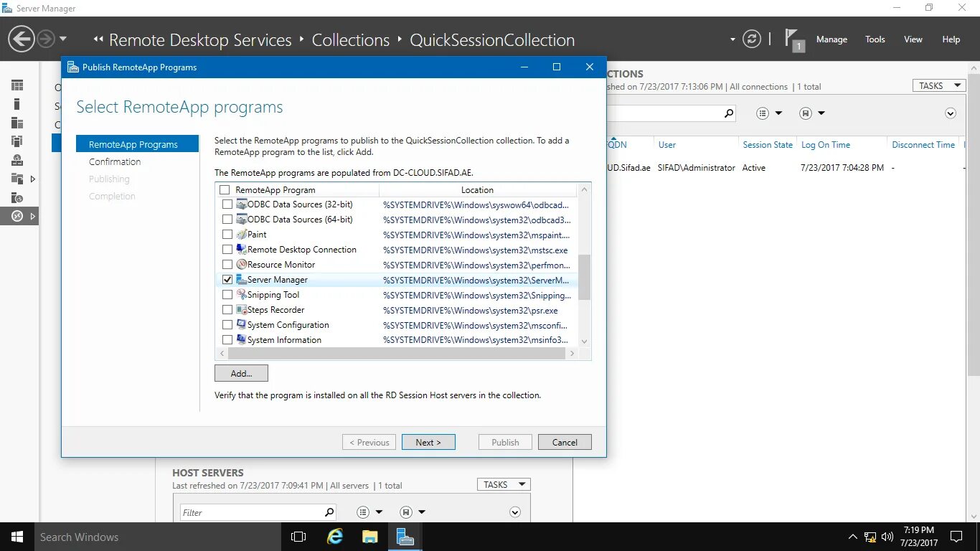Screen dimensions: 980x551
Task: Open the Tools menu
Action: (x=875, y=39)
